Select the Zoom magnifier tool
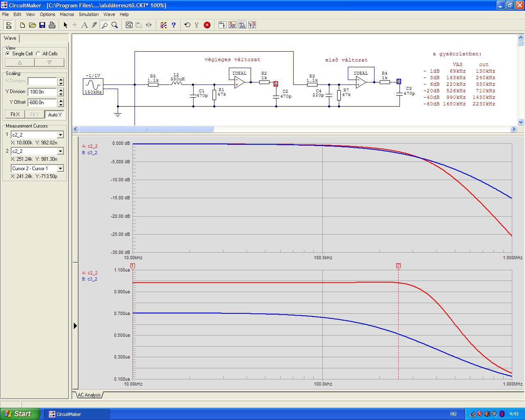 click(115, 25)
